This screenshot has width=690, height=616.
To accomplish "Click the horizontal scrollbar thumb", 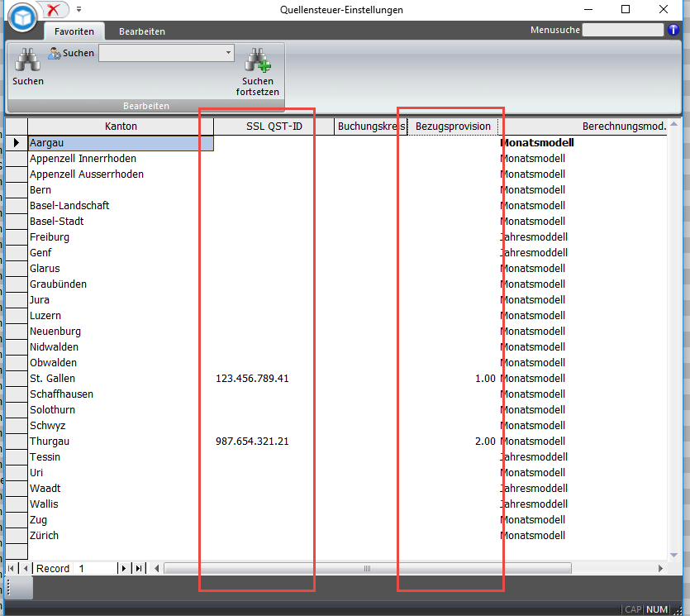I will 369,568.
